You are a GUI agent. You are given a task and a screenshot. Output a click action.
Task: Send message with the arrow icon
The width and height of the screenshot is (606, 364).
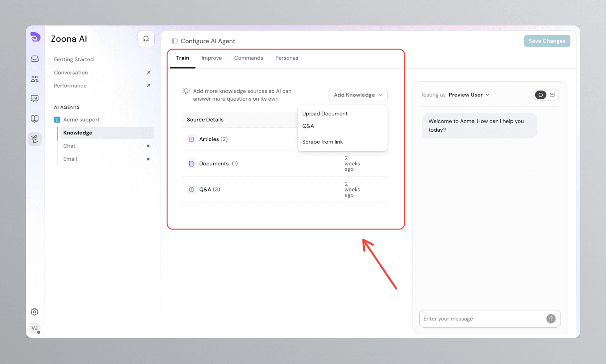click(551, 319)
